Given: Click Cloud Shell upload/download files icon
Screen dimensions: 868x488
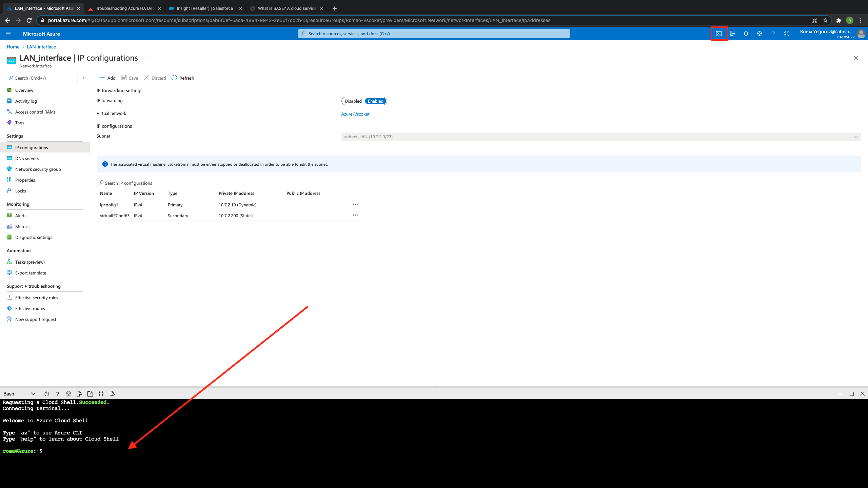Looking at the screenshot, I should (x=79, y=394).
